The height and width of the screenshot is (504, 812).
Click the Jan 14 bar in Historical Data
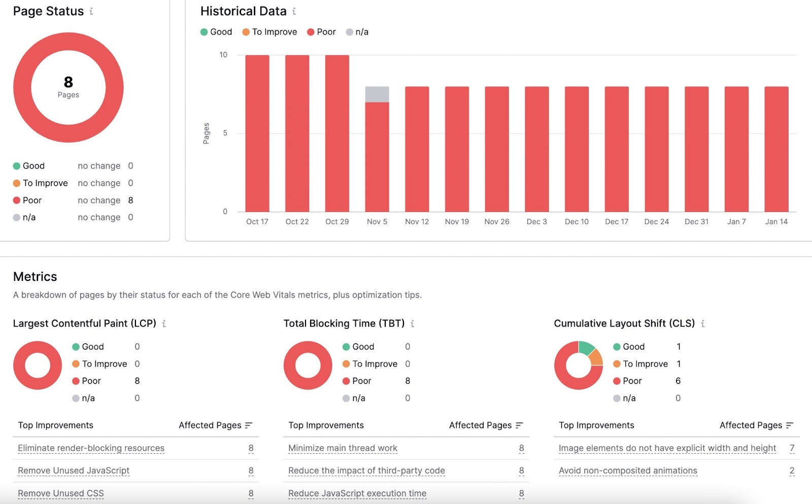point(776,150)
